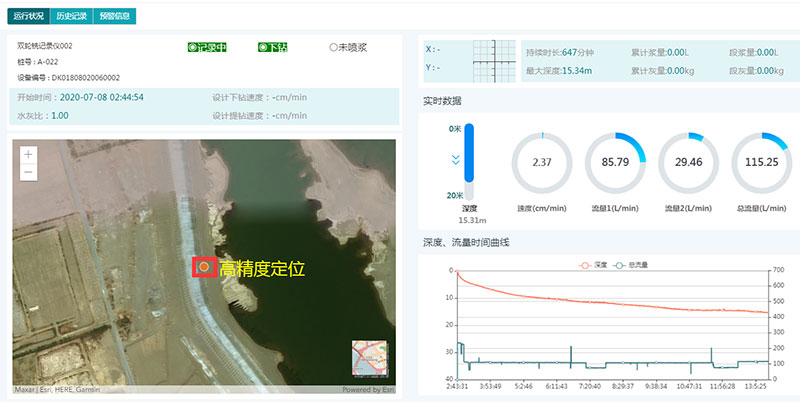Image resolution: width=800 pixels, height=402 pixels.
Task: Click the X-Y coordinate grid plot
Action: (x=494, y=61)
